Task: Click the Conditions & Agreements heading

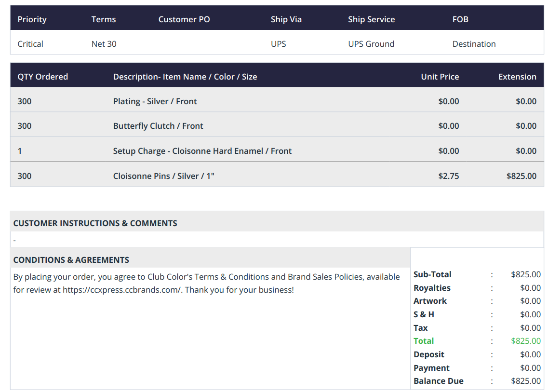Action: click(x=71, y=260)
